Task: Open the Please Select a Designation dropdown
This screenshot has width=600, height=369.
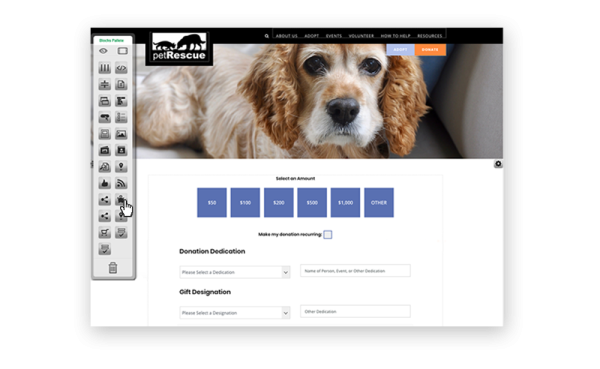Action: (235, 313)
